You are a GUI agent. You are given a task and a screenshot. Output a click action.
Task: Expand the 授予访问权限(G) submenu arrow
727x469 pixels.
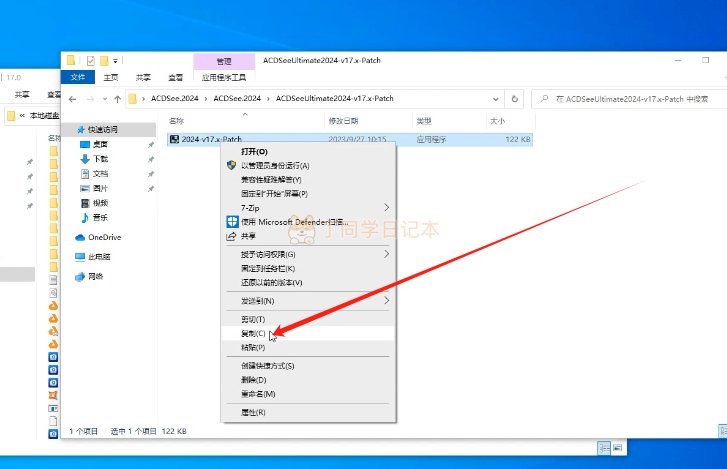[386, 254]
